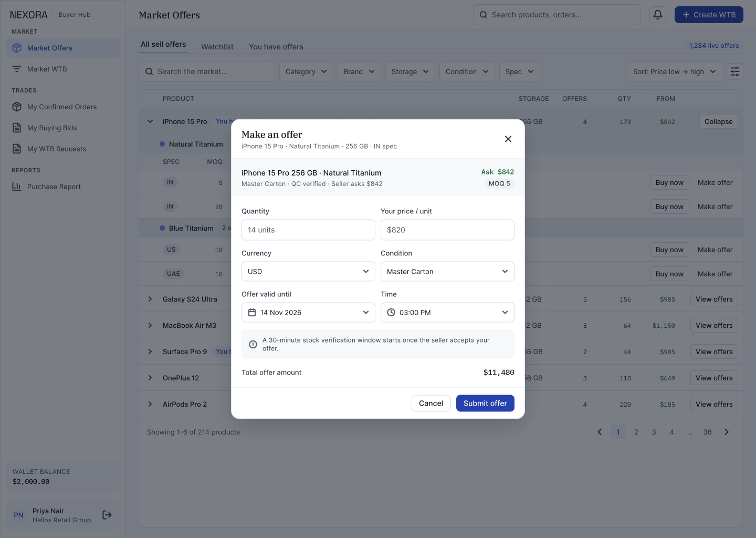756x538 pixels.
Task: Open Purchase Report page
Action: pos(63,187)
